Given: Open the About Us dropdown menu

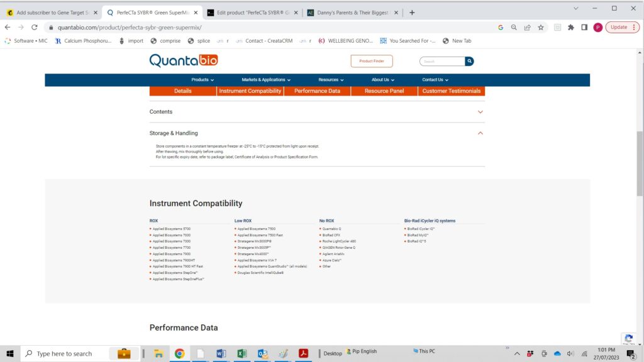Looking at the screenshot, I should [383, 80].
